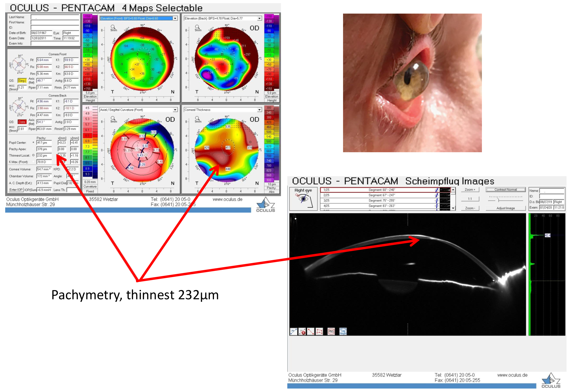This screenshot has width=570, height=392.
Task: Click the eye photograph thumbnail
Action: [412, 83]
